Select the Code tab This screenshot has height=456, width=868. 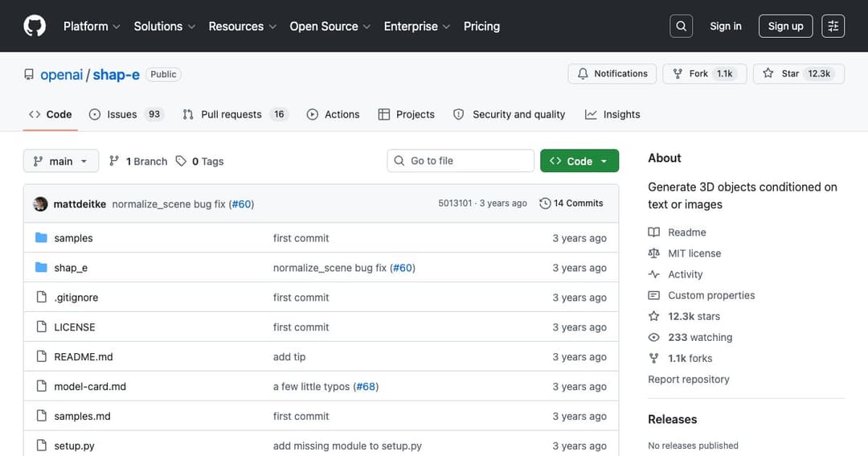51,114
